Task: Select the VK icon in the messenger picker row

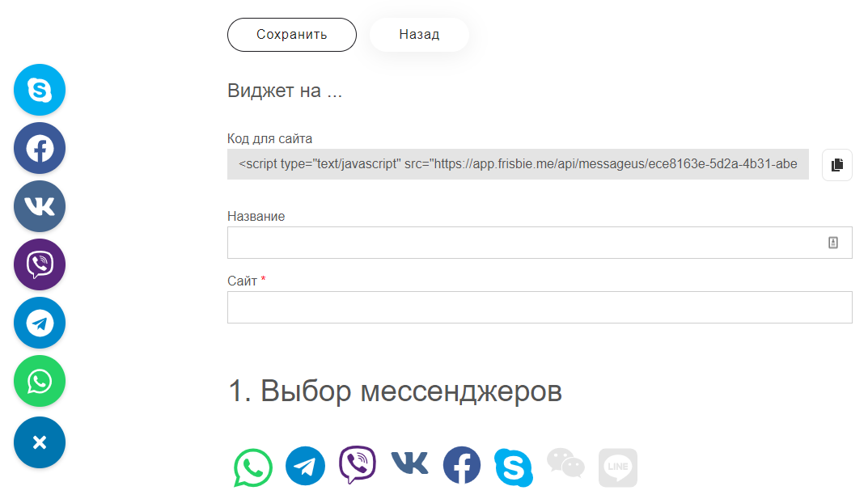Action: pyautogui.click(x=409, y=465)
